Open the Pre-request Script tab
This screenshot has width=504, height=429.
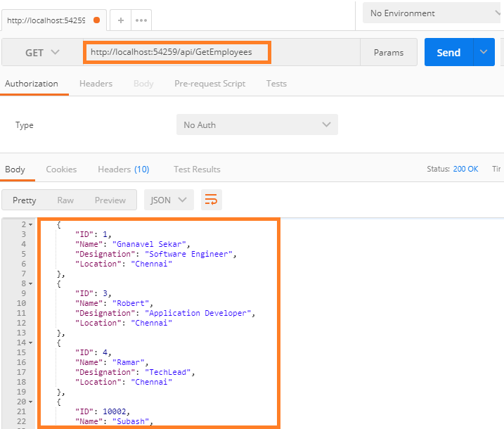point(209,84)
